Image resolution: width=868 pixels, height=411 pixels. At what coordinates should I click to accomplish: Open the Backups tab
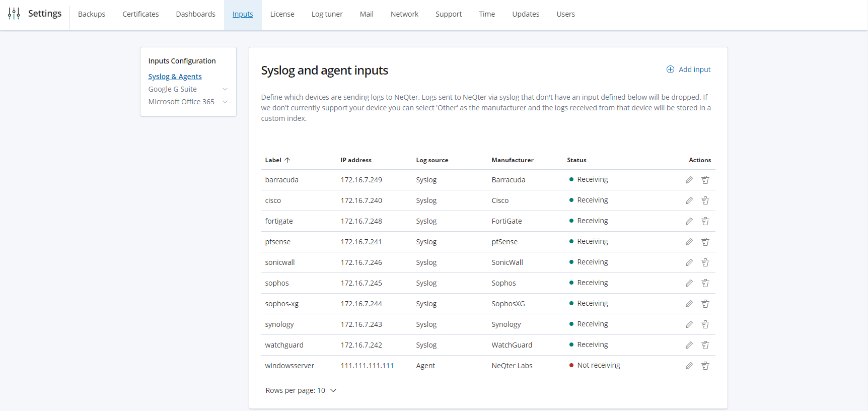pyautogui.click(x=92, y=14)
